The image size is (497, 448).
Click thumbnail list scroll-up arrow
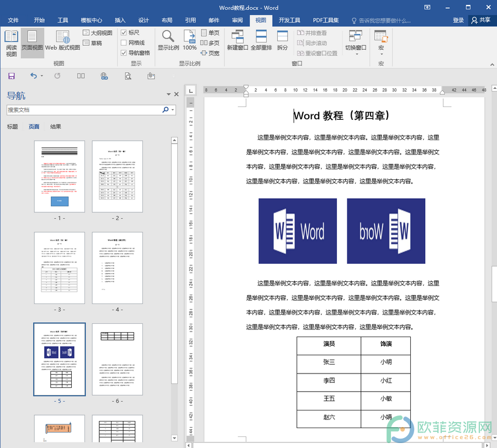point(175,140)
